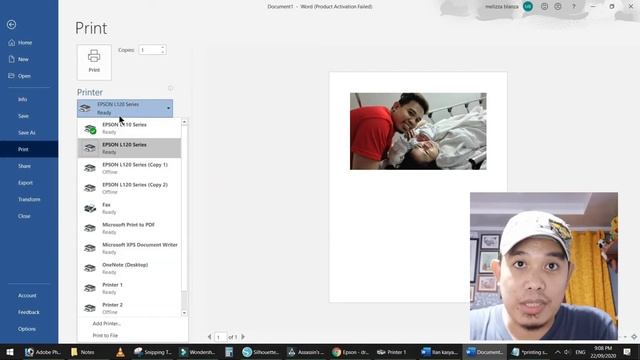This screenshot has height=360, width=640.
Task: Open the Export sidebar tab
Action: 29,183
